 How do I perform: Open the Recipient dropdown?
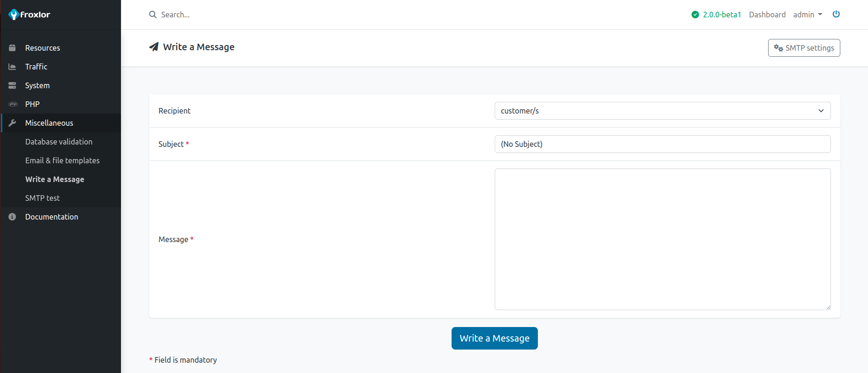coord(662,111)
